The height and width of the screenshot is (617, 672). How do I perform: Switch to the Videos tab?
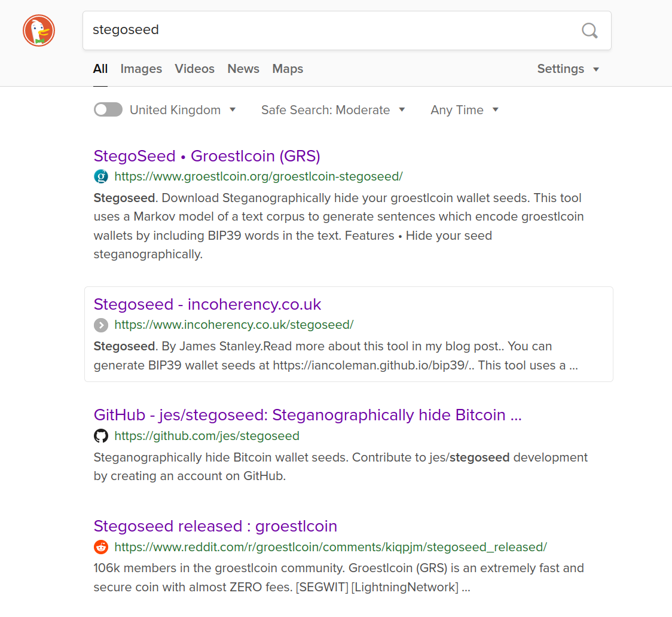(x=194, y=69)
